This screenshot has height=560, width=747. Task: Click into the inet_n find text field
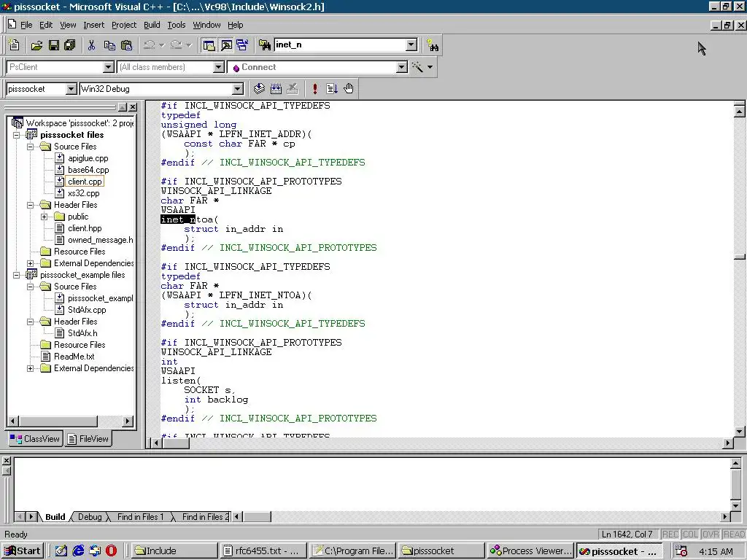point(340,44)
